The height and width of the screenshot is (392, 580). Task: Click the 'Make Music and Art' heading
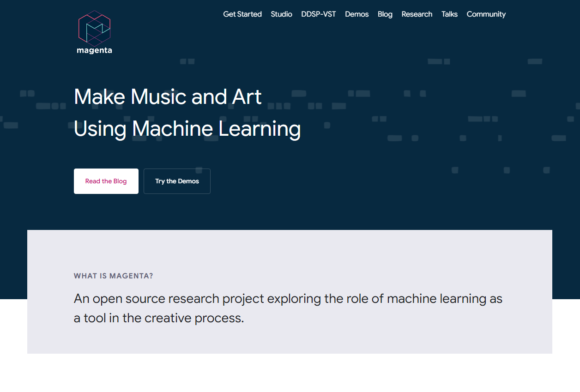pyautogui.click(x=168, y=96)
